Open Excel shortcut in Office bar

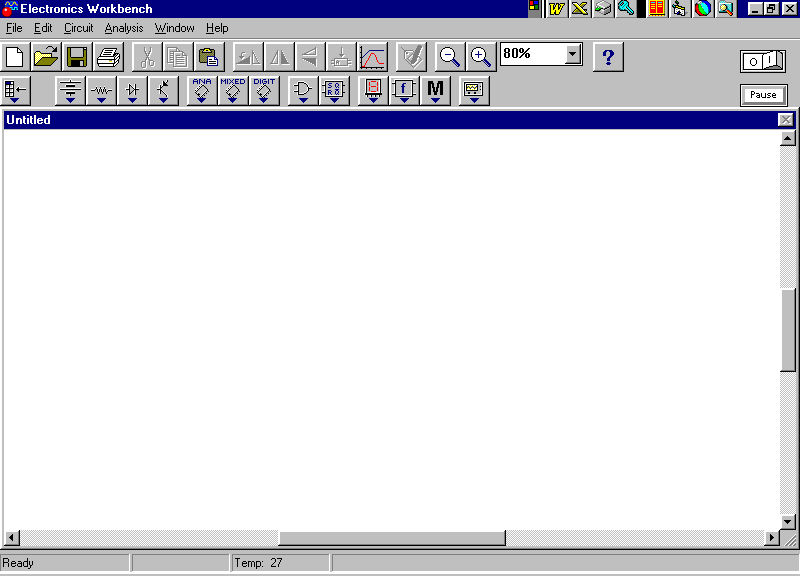[580, 9]
